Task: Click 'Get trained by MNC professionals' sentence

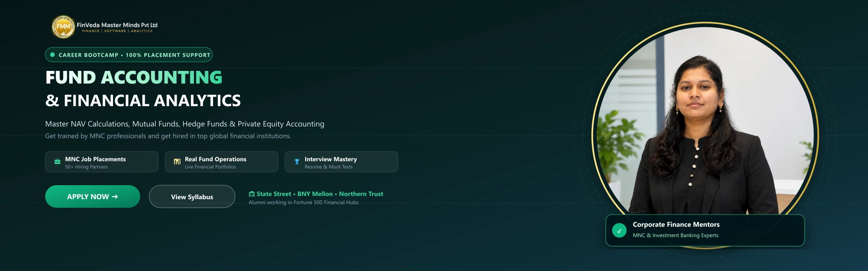Action: [x=168, y=136]
